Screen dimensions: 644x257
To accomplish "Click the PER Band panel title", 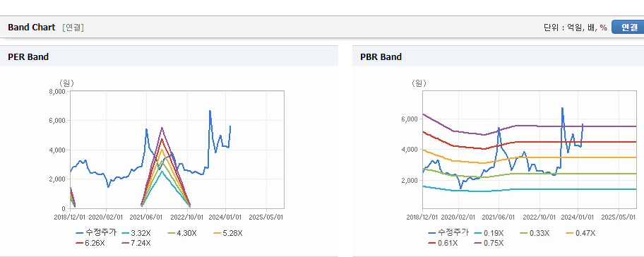I will (28, 56).
